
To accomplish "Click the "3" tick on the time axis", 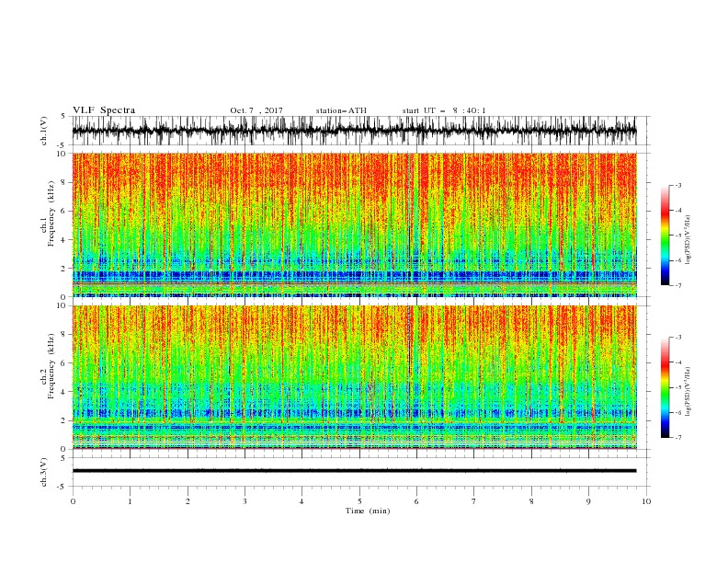I will tap(245, 501).
